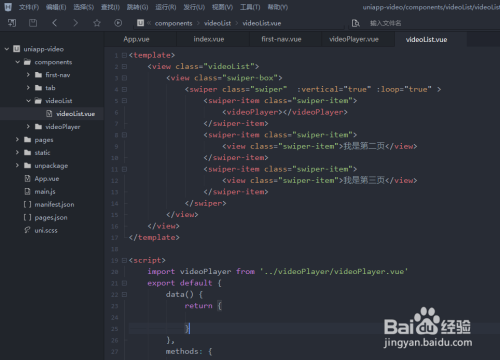The width and height of the screenshot is (500, 360).
Task: Go forward with the right arrow icon
Action: [75, 23]
